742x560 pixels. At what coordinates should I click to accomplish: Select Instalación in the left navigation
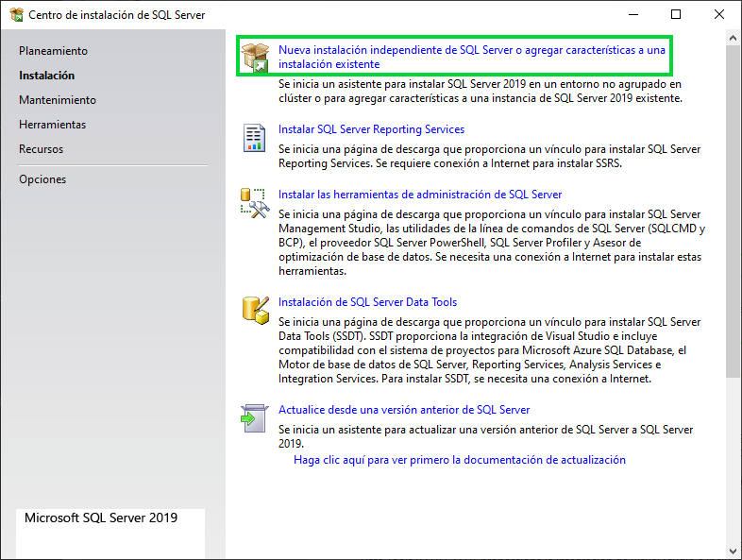pyautogui.click(x=47, y=76)
